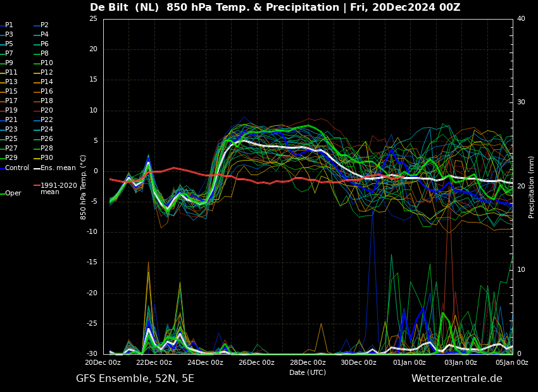Click the P1 legend entry
Viewport: 538px width, 392px height.
pyautogui.click(x=7, y=25)
